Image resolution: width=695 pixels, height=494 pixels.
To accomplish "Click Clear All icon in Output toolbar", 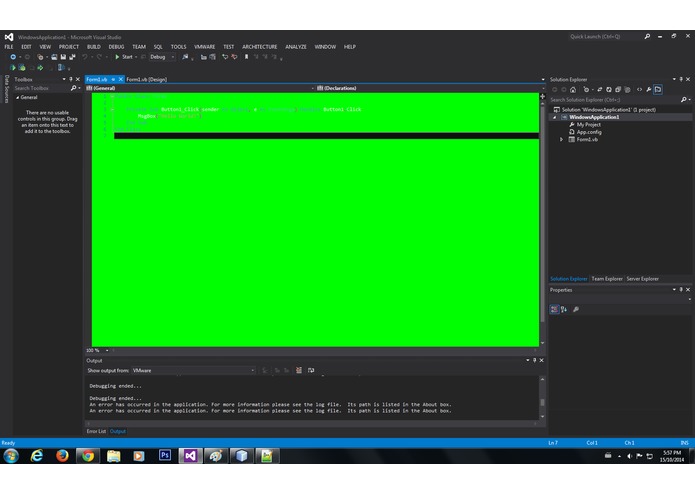I will pyautogui.click(x=299, y=370).
